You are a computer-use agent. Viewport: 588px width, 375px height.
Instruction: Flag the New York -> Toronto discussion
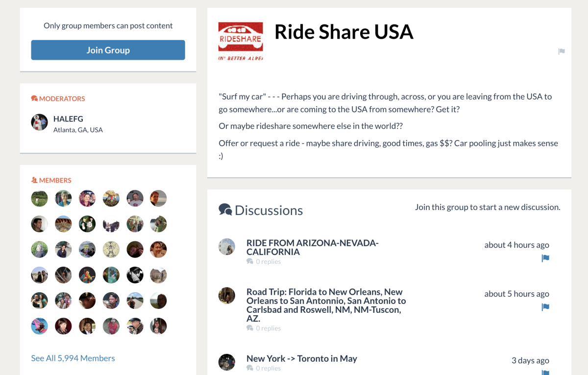point(545,373)
